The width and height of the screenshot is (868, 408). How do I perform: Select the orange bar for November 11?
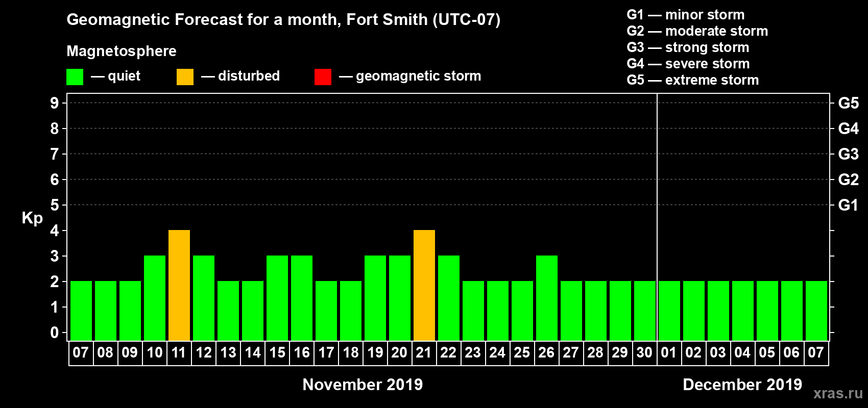tap(179, 286)
